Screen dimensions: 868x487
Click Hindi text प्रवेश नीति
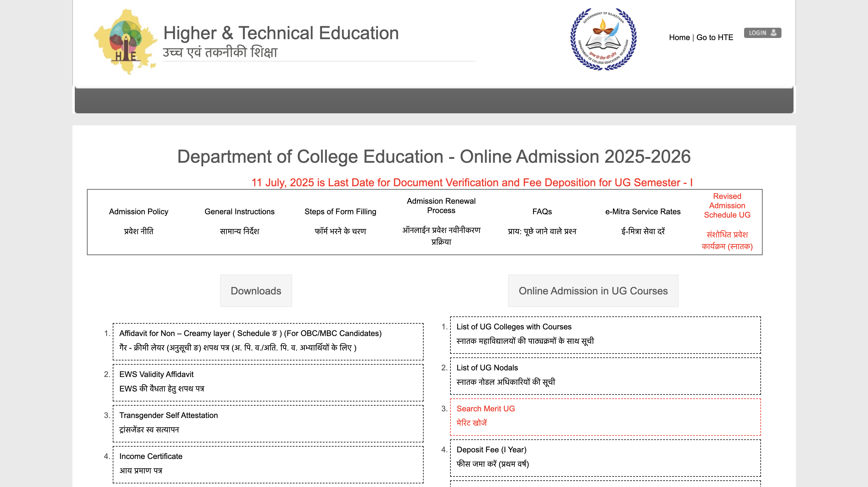pyautogui.click(x=138, y=231)
